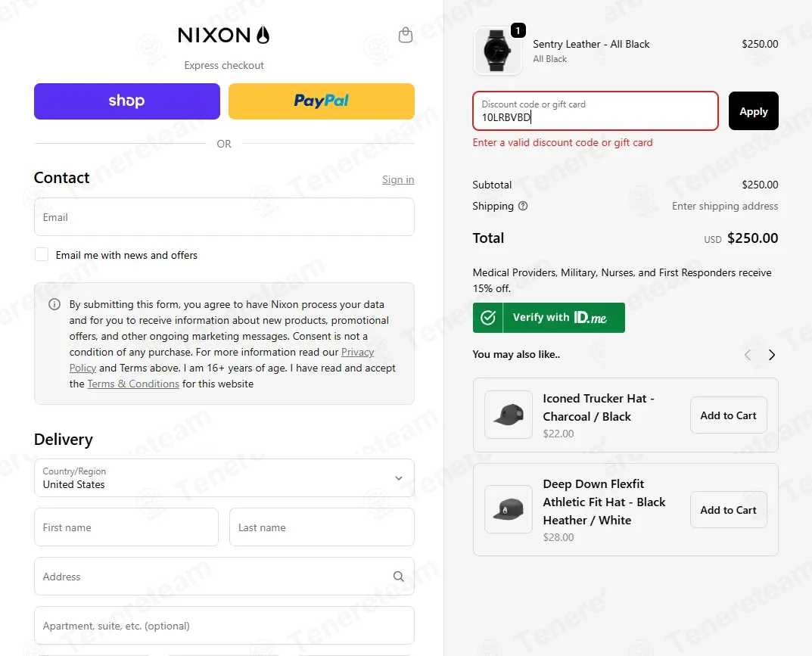Click the address search magnifier icon
The height and width of the screenshot is (656, 812).
click(x=398, y=577)
